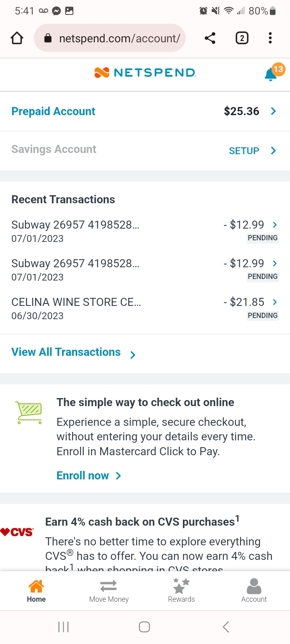290x644 pixels.
Task: Click the Enroll now link
Action: (x=83, y=476)
